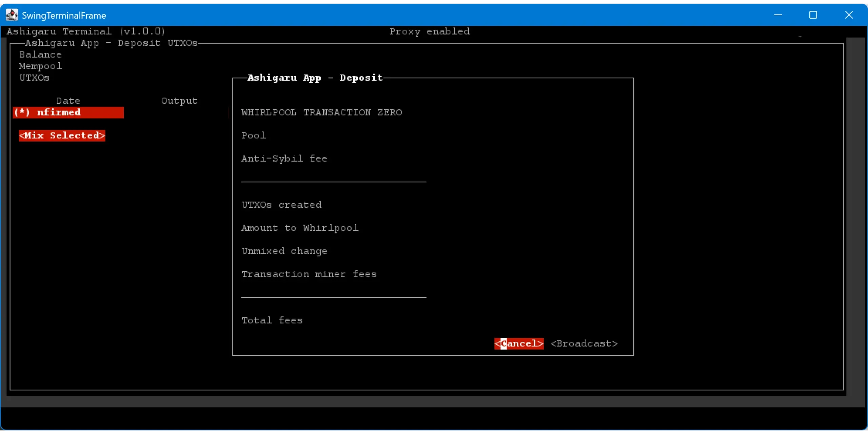Close the SwingTerminalFrame window
This screenshot has height=434, width=868.
849,15
